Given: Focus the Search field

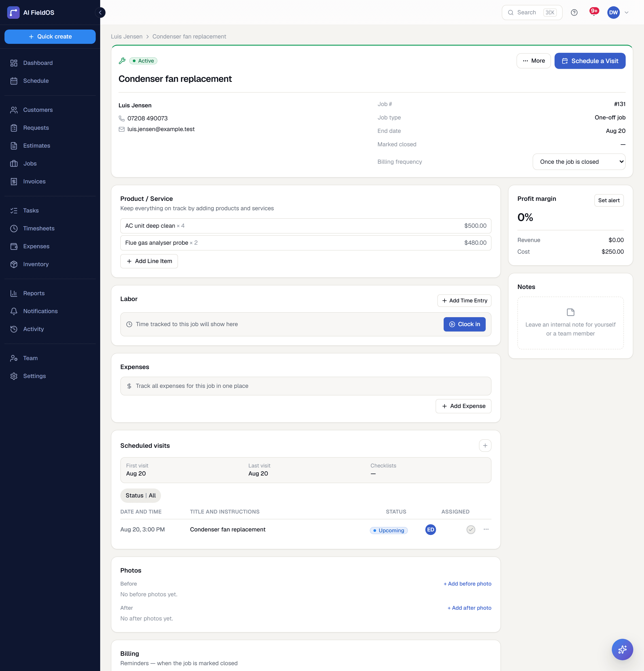Looking at the screenshot, I should point(532,13).
